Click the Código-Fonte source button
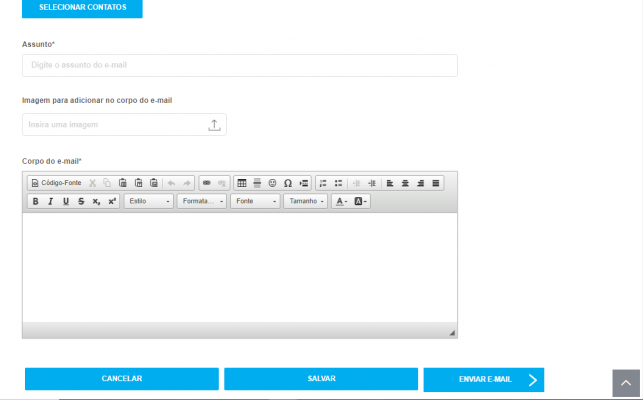The width and height of the screenshot is (643, 400). click(57, 183)
